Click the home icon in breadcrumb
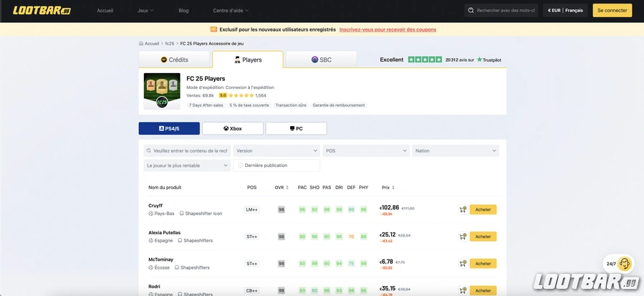Screen dimensions: 644x296 [x=141, y=44]
